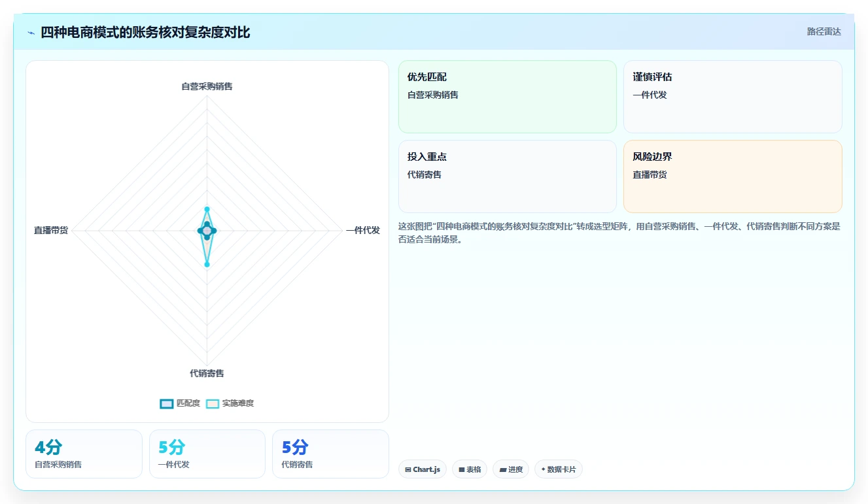Click the 代销寄售 radar axis label

coord(207,373)
